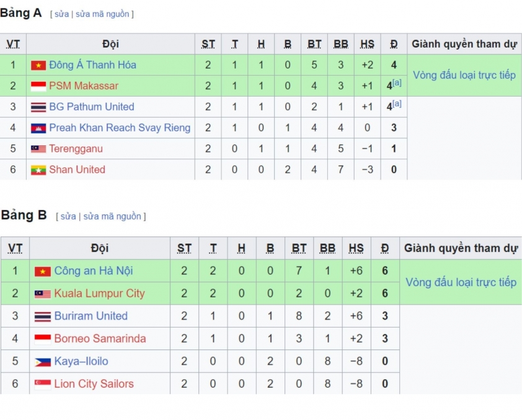Open 'Vòng đấu loại trực tiếp' link in Bảng B
The image size is (522, 420).
(461, 282)
